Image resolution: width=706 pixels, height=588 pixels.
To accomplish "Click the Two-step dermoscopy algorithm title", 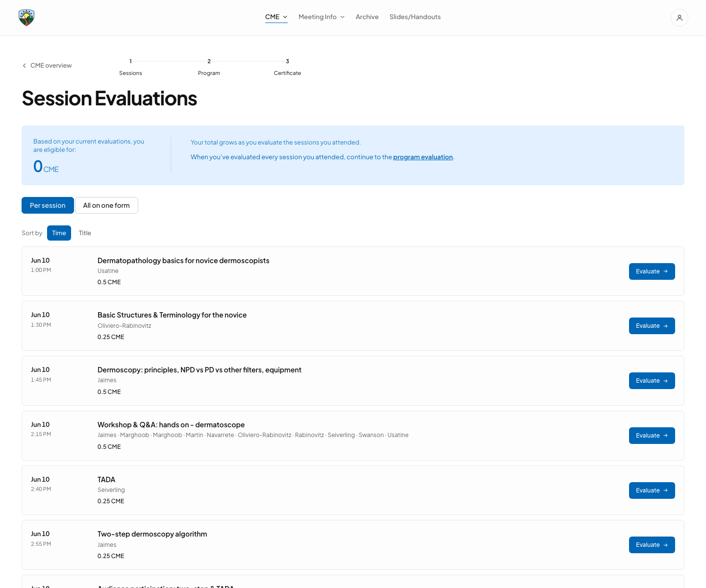I will click(152, 534).
